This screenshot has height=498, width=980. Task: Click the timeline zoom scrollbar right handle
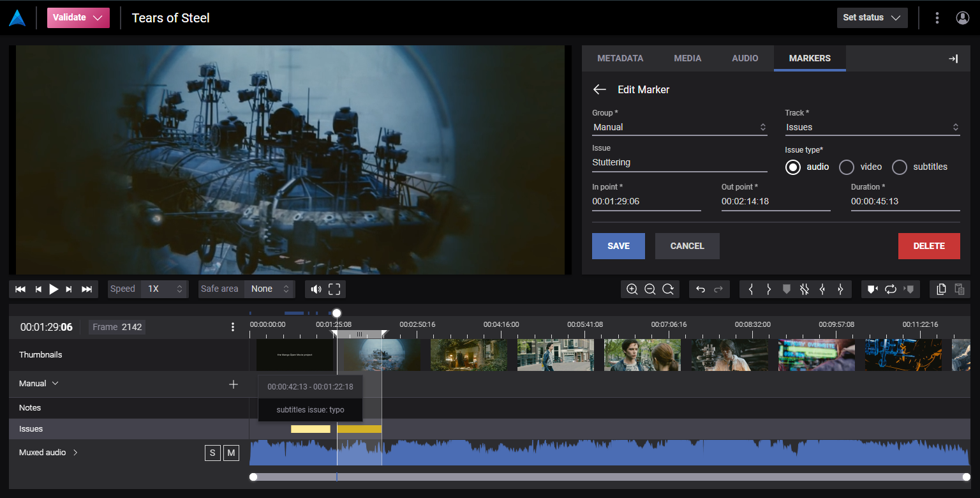pos(967,477)
